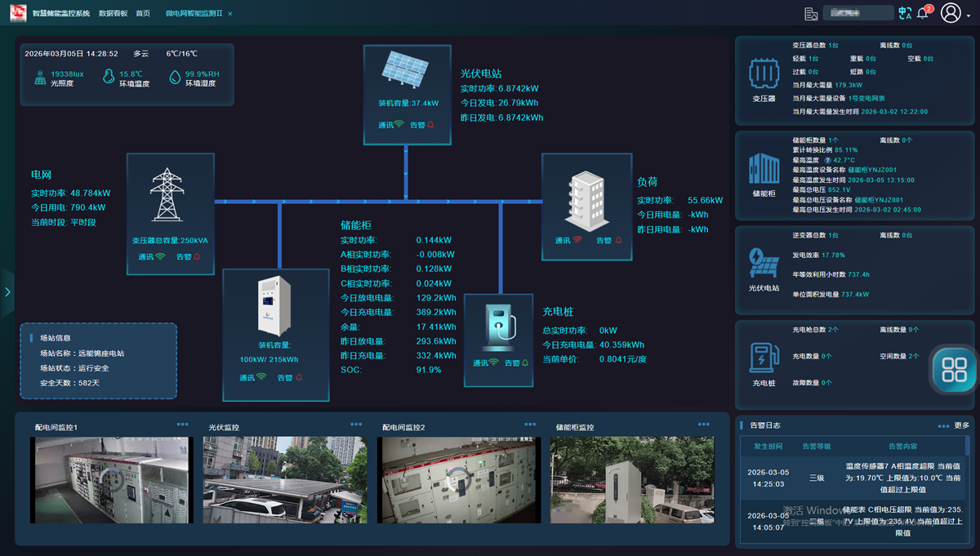Image resolution: width=980 pixels, height=556 pixels.
Task: Open the 配电间监控1 three-dot options menu
Action: pyautogui.click(x=182, y=425)
